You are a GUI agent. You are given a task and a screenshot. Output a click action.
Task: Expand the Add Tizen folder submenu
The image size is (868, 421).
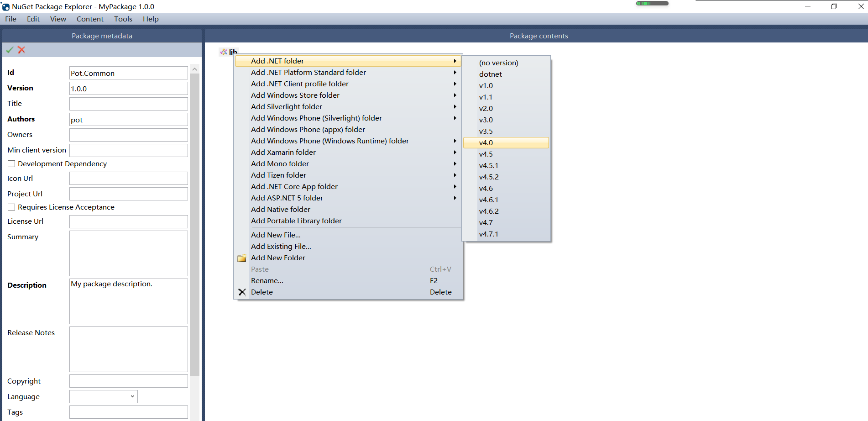pyautogui.click(x=348, y=175)
